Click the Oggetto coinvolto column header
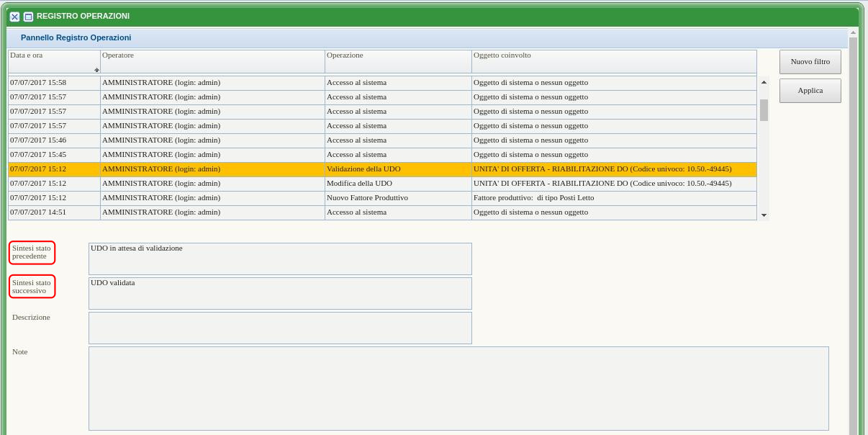The height and width of the screenshot is (435, 868). point(613,56)
